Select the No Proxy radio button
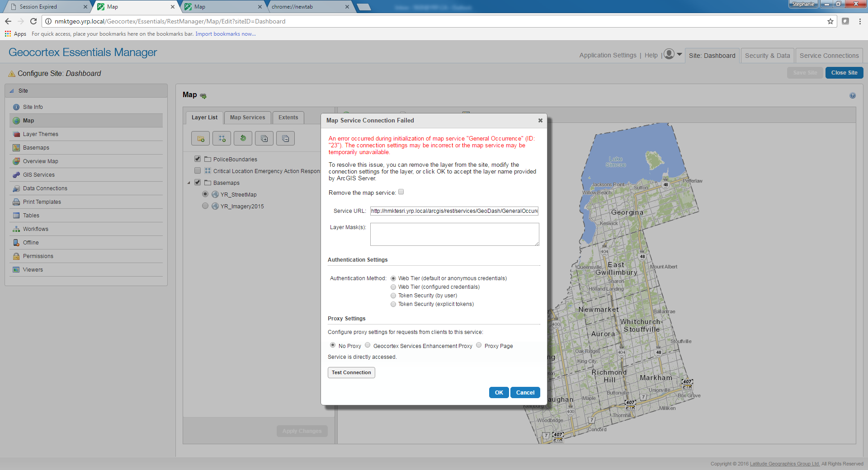 [333, 345]
